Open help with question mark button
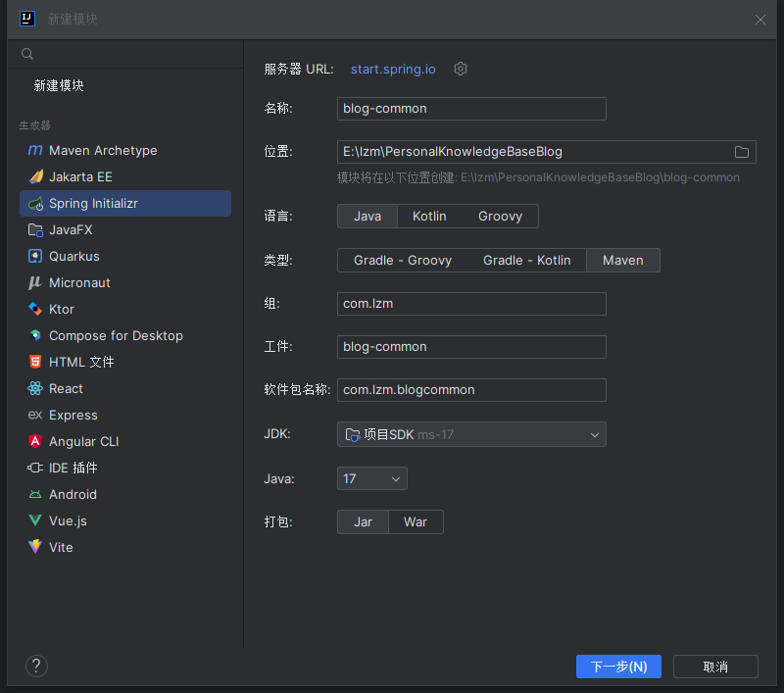Screen dimensions: 784x693 36,666
